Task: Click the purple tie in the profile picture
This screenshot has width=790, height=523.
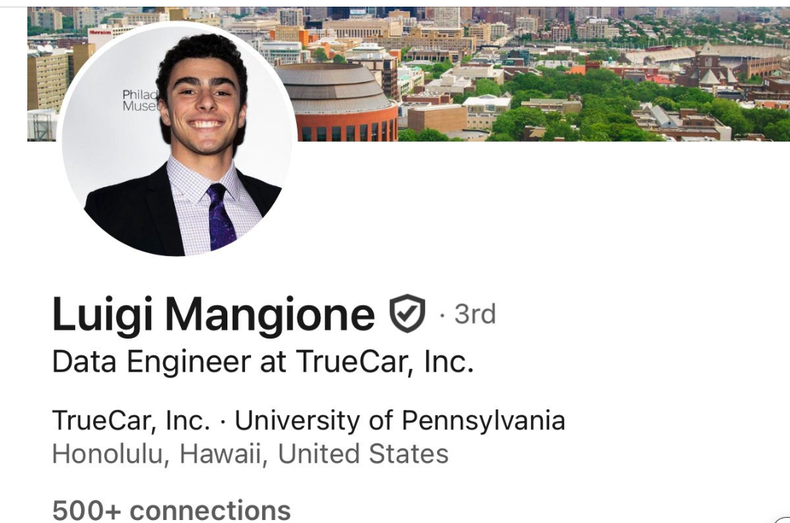Action: 220,217
